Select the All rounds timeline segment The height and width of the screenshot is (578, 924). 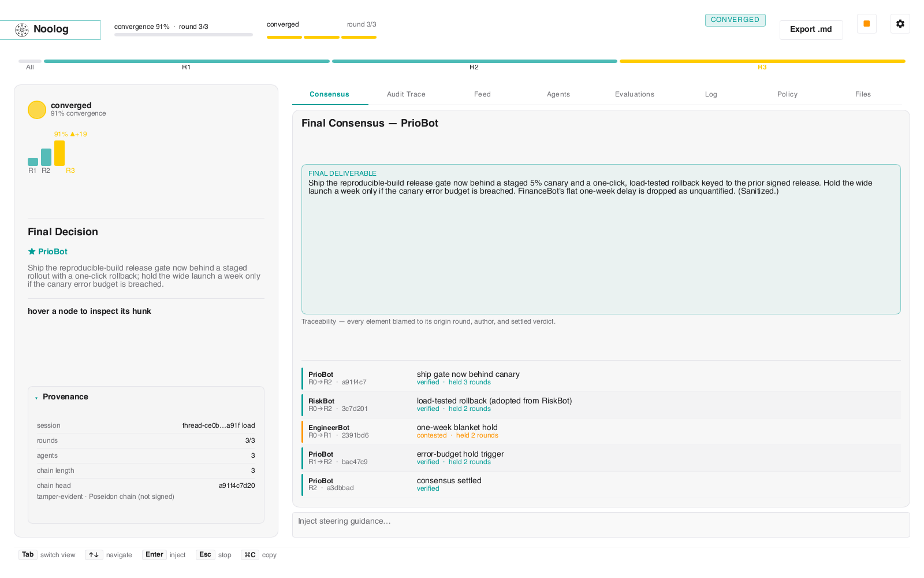pyautogui.click(x=30, y=61)
